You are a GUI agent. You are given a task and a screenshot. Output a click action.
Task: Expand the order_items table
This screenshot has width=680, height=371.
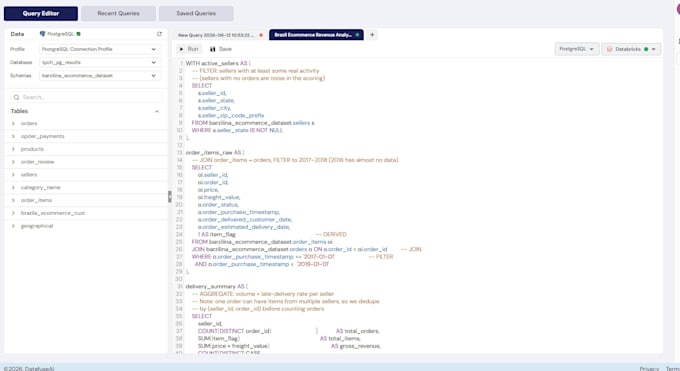(x=13, y=200)
